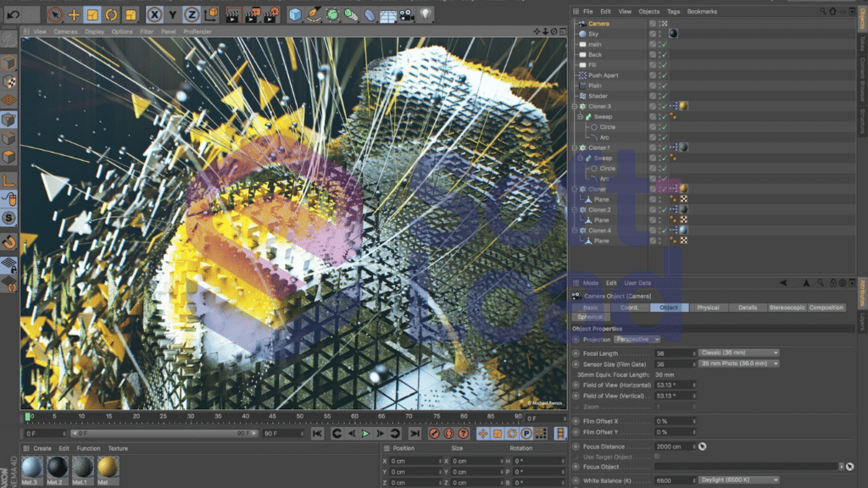The image size is (868, 488).
Task: Toggle Y axis lock
Action: point(173,15)
